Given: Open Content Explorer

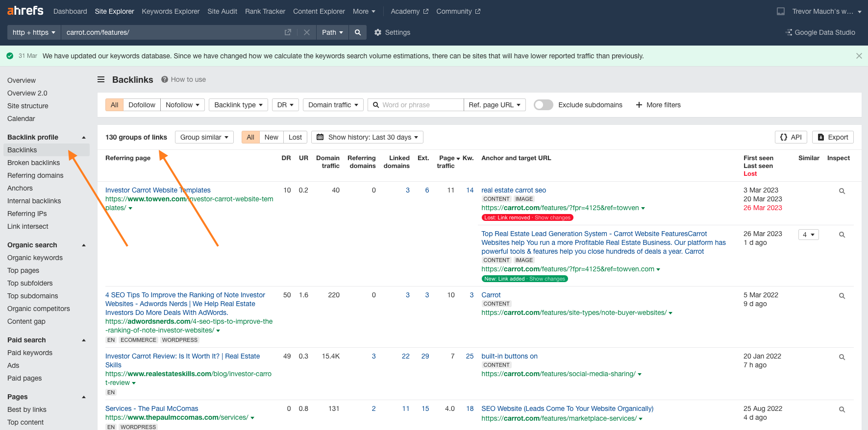Looking at the screenshot, I should (x=319, y=11).
